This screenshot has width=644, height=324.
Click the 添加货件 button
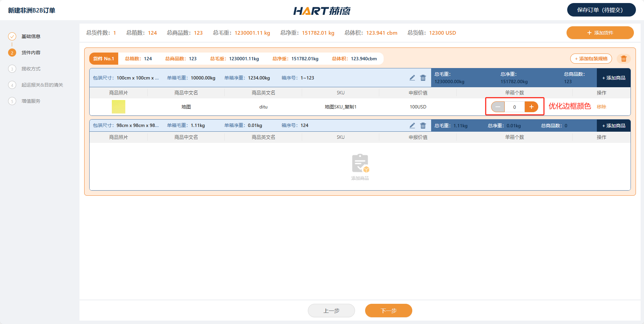pyautogui.click(x=600, y=33)
